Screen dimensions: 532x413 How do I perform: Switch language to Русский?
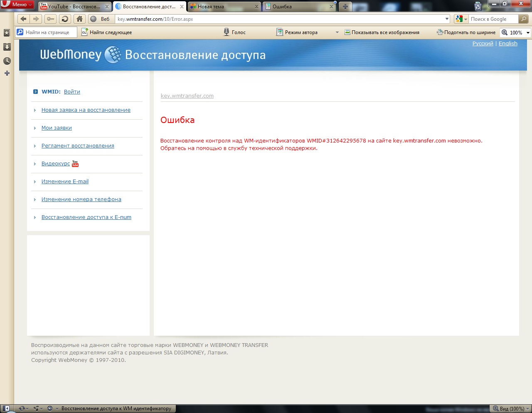483,44
